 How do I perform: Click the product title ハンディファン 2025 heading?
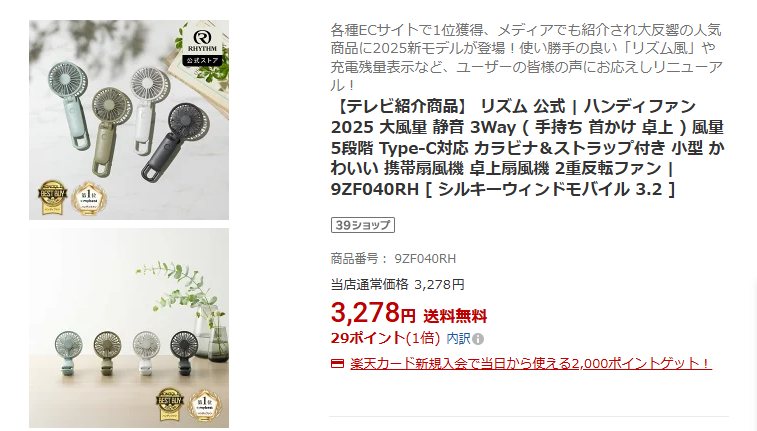528,148
